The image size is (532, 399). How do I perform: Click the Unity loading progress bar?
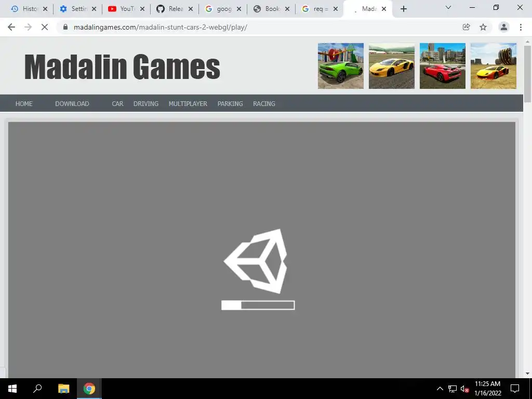258,305
